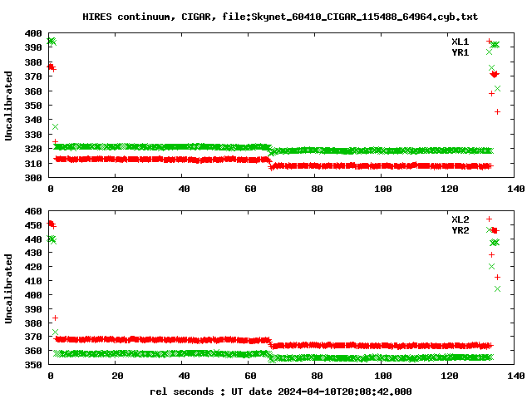
Task: Click the 410 tick on the bottom plot
Action: point(33,281)
